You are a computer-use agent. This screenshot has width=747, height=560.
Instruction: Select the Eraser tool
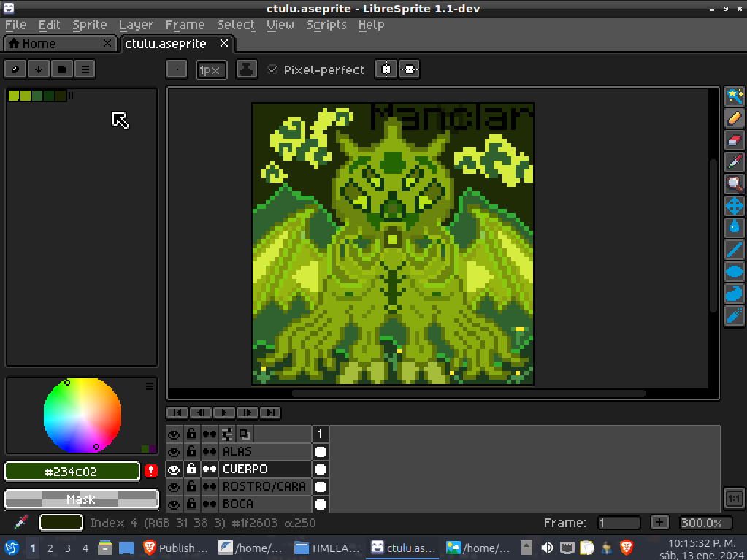click(x=734, y=140)
